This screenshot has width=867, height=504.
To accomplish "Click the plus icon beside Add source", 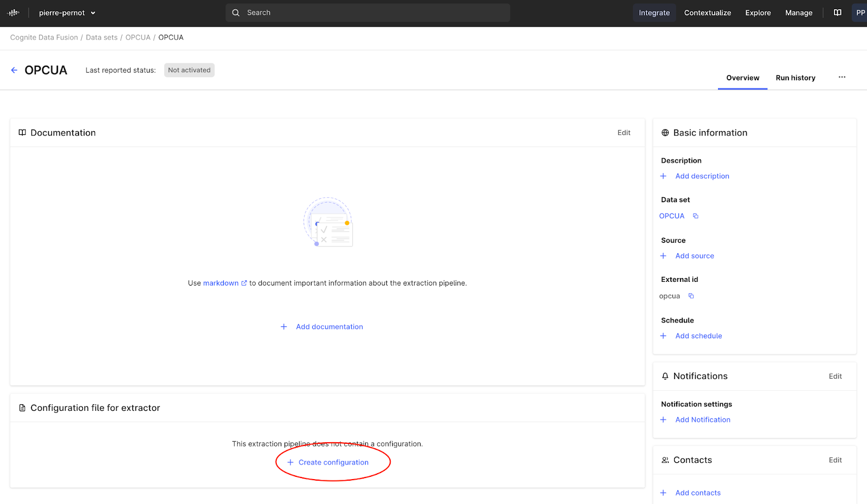I will pyautogui.click(x=663, y=256).
